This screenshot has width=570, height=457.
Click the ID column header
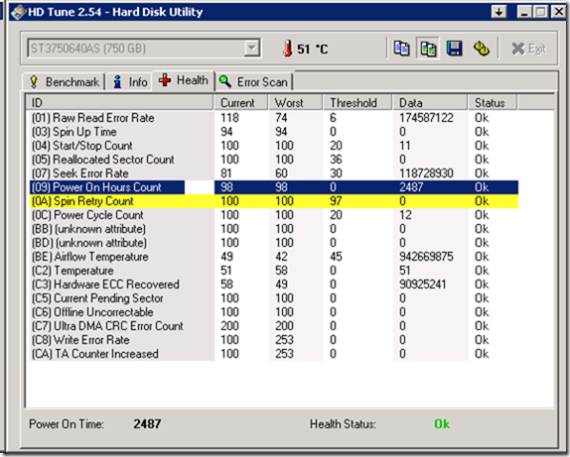(x=119, y=103)
